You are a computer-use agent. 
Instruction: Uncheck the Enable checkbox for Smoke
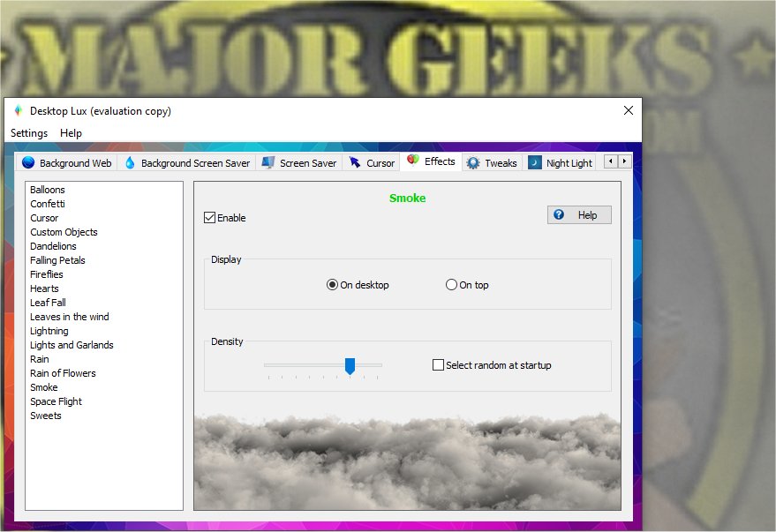tap(209, 218)
